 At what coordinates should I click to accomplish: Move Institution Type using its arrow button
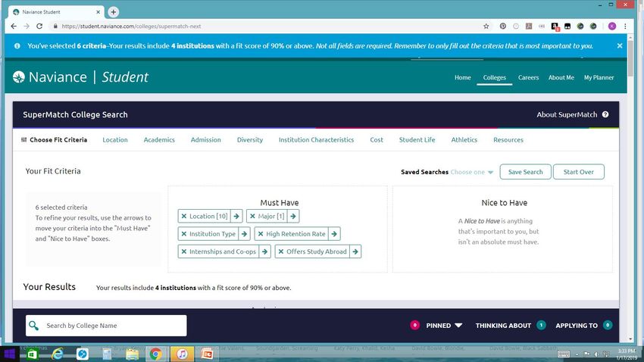pos(245,233)
